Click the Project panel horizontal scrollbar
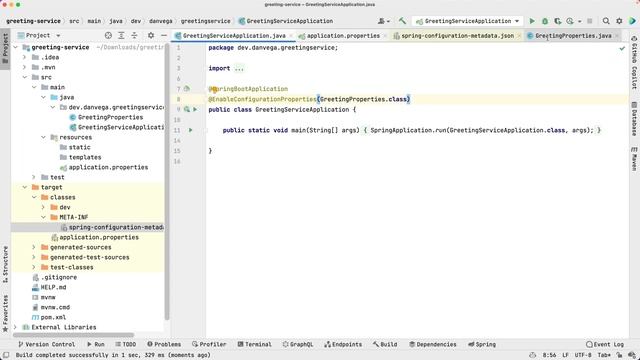Screen dimensions: 640x360 (73, 335)
